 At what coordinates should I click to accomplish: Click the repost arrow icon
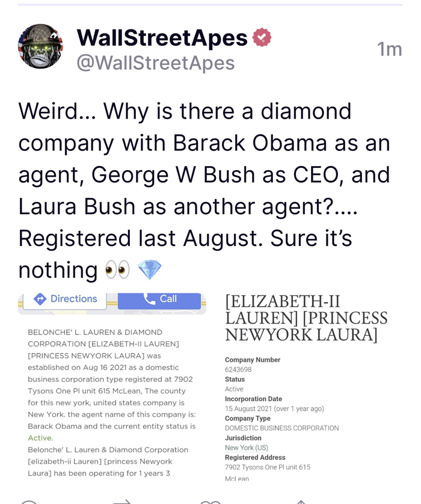(x=121, y=502)
